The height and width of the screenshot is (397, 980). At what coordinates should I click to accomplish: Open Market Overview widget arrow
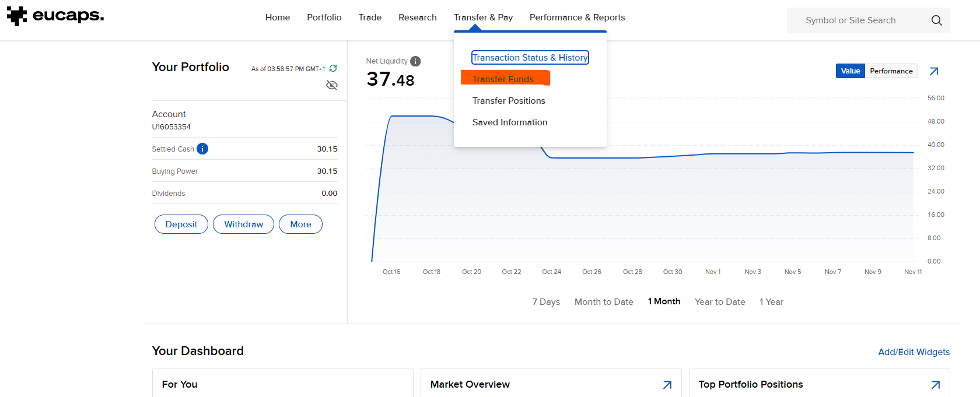(x=667, y=385)
